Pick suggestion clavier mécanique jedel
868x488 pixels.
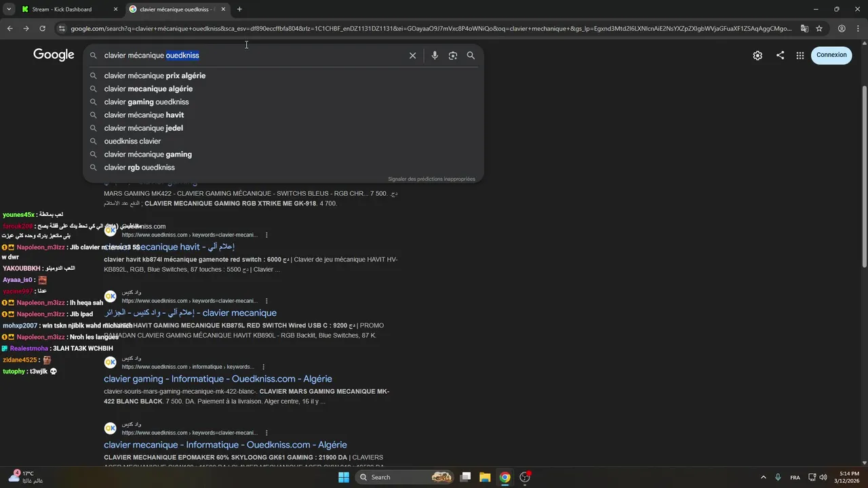click(x=283, y=128)
